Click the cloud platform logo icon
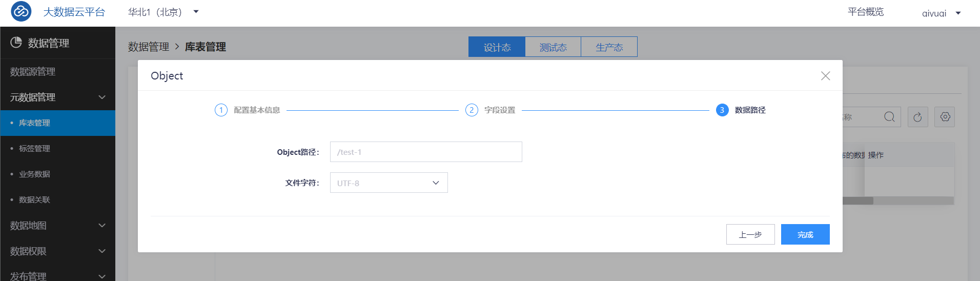This screenshot has width=980, height=281. click(21, 11)
